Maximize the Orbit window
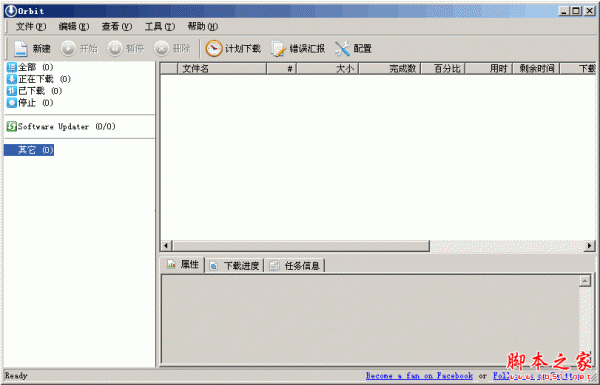 click(576, 11)
